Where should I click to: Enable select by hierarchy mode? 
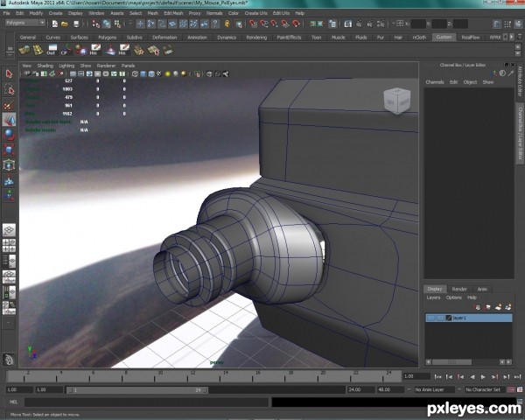(x=96, y=24)
